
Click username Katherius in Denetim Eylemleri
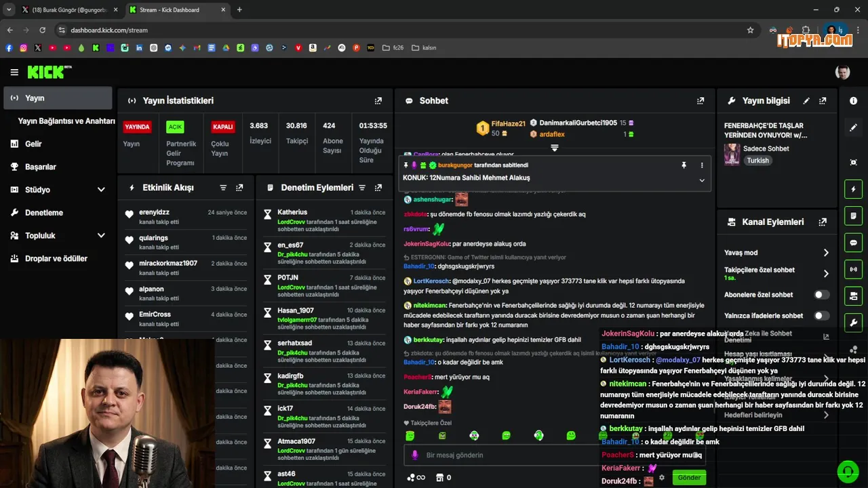(292, 212)
